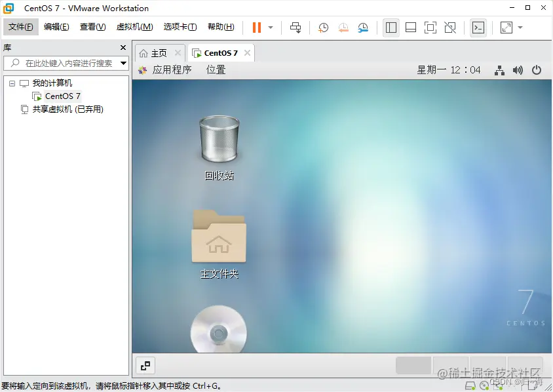Click the window list button in bottom panel
Viewport: 553px width, 392px height.
pyautogui.click(x=145, y=366)
